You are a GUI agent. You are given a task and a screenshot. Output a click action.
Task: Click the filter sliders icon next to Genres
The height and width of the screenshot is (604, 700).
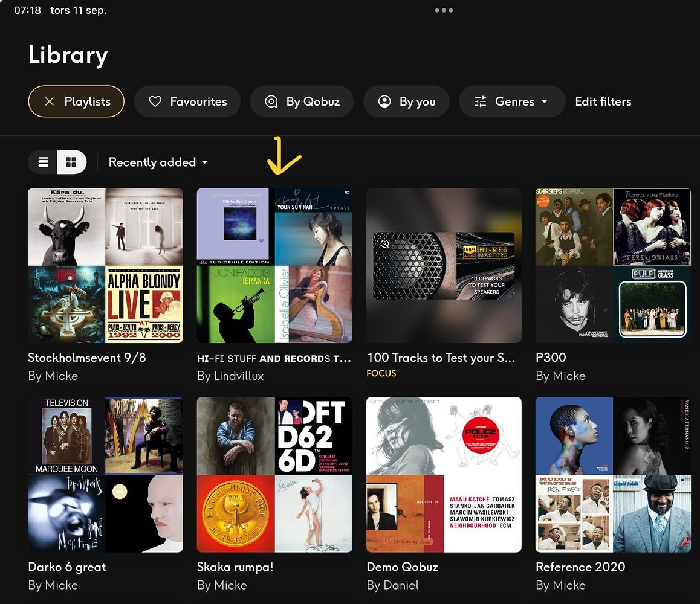(480, 101)
